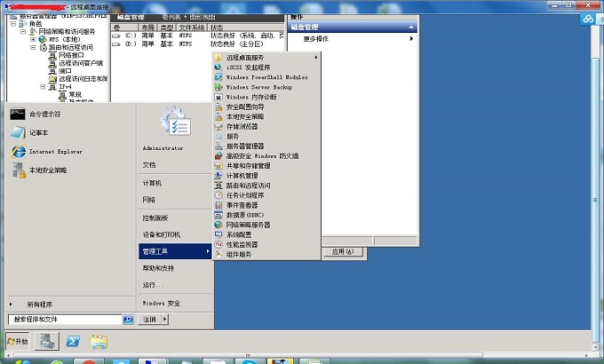The height and width of the screenshot is (364, 604).
Task: Open 高级安全 Windows 防火墙
Action: click(262, 155)
